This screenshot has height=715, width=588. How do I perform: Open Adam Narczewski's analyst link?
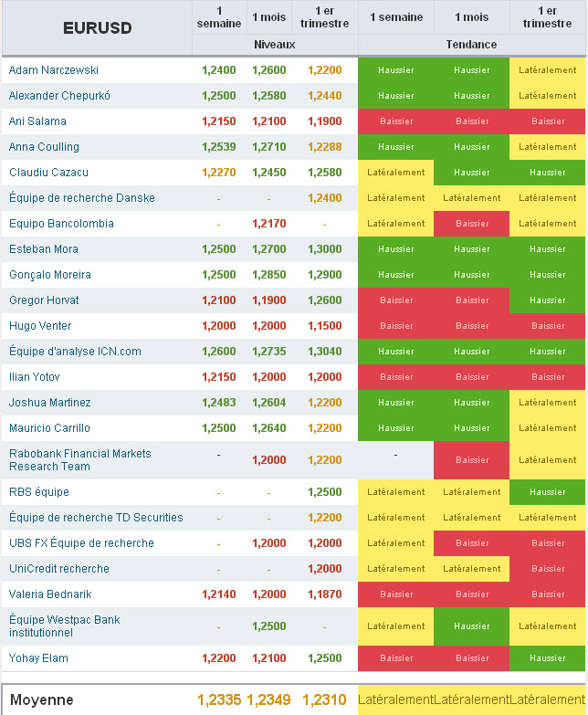click(53, 70)
